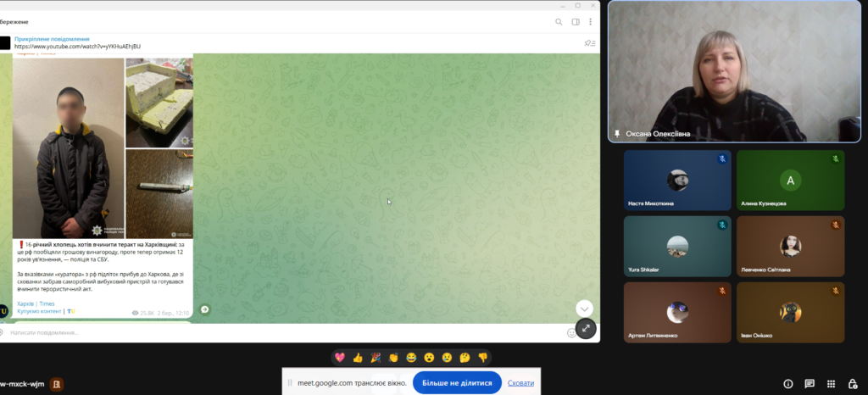Select Настя Микоткина's participant tile
This screenshot has height=395, width=868.
point(676,181)
